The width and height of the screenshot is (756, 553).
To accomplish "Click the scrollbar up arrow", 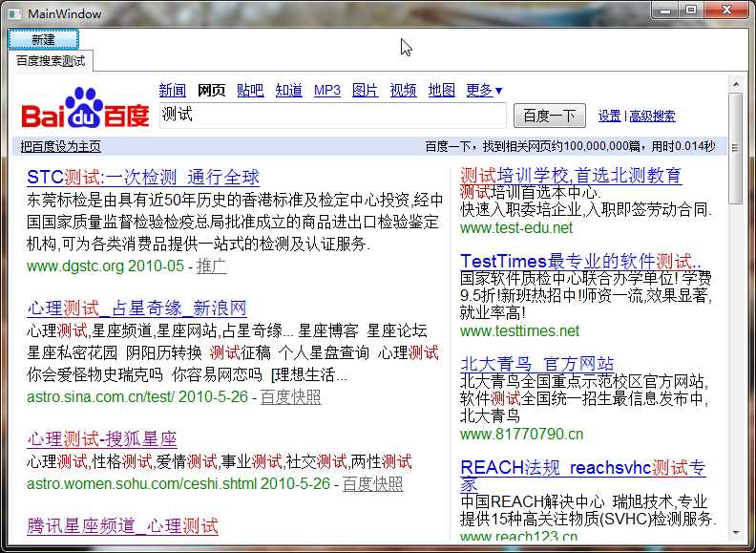I will [736, 84].
